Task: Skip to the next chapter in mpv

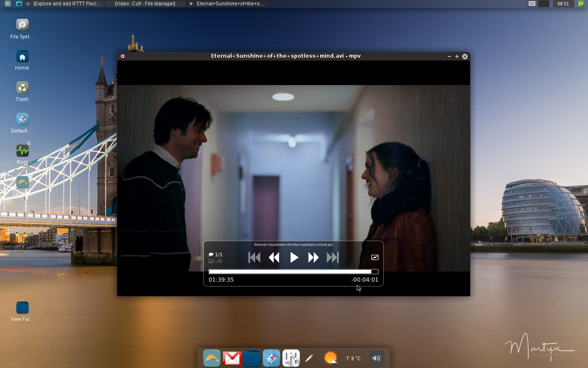Action: (333, 257)
